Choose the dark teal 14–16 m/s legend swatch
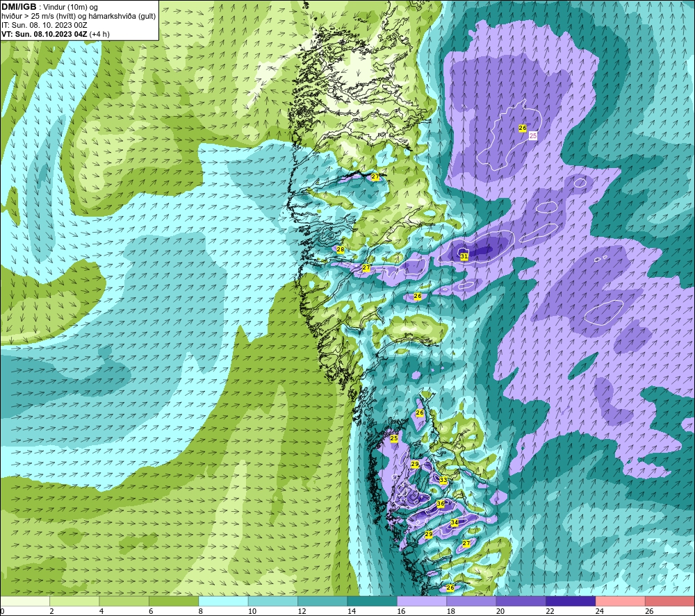 click(373, 601)
